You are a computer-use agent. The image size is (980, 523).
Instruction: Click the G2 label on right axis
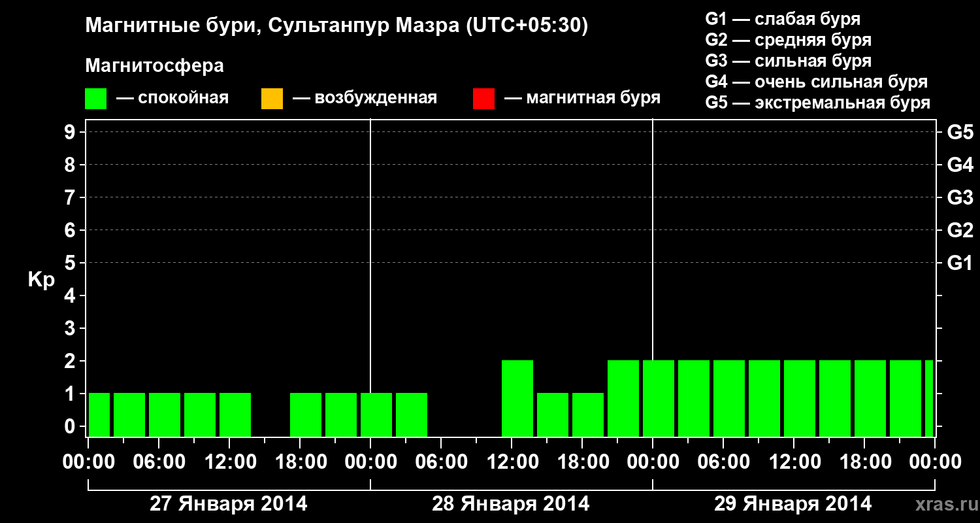960,231
